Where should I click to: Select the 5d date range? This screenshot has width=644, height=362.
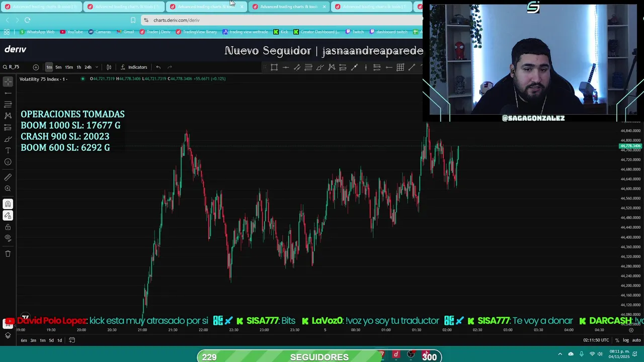coord(51,340)
